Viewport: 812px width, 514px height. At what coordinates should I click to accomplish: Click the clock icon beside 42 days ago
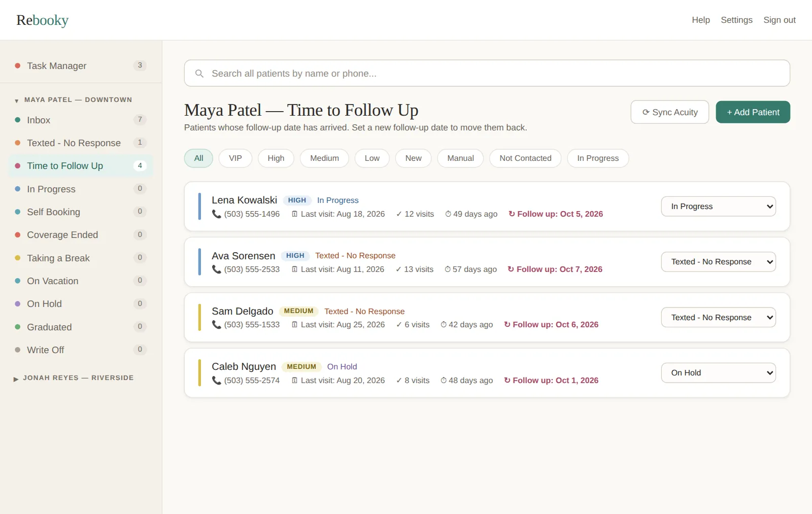(444, 325)
